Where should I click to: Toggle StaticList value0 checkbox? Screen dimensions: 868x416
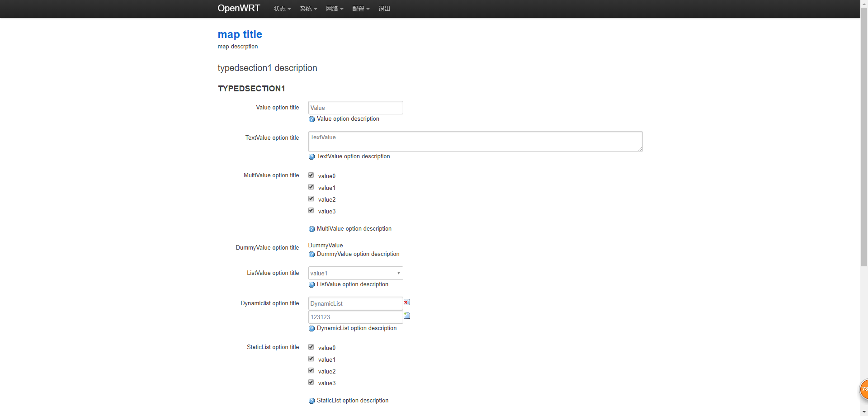pos(311,347)
